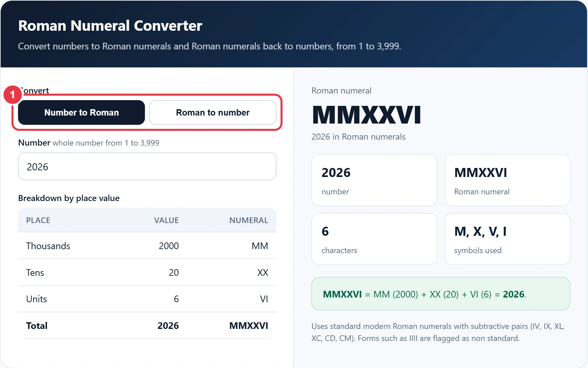The height and width of the screenshot is (368, 588).
Task: Click the PLACE column header
Action: pyautogui.click(x=38, y=220)
